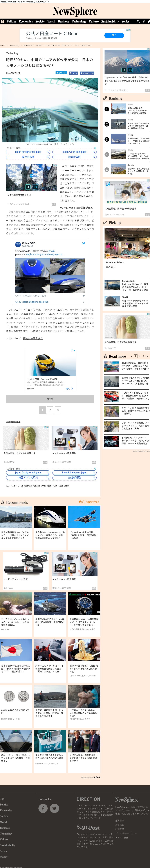Select page 2 in the Read more pager
This screenshot has height=868, width=150.
(x=139, y=356)
